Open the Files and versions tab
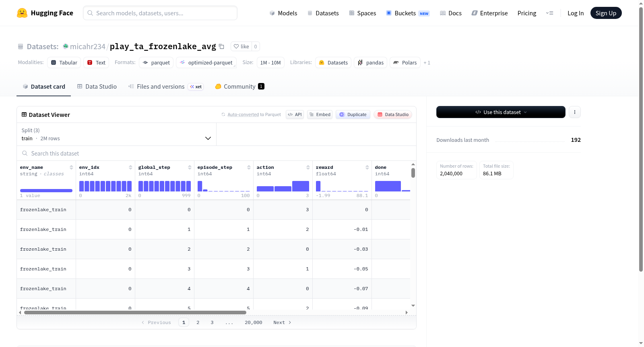 (x=165, y=87)
